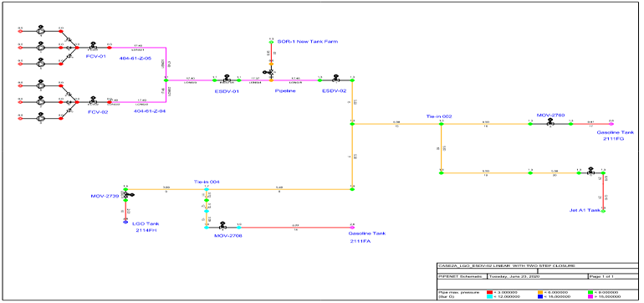Image resolution: width=644 pixels, height=303 pixels.
Task: Click the magenta legend swatch for above 15 bar
Action: point(590,296)
